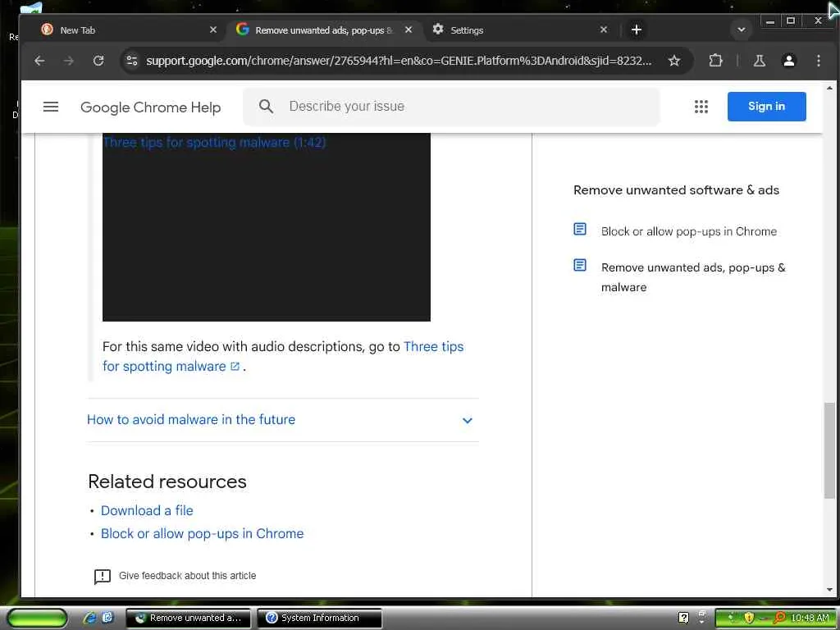Open sidebar Remove unwanted ads, pop-ups & malware
Screen dimensions: 840x630
(x=693, y=277)
